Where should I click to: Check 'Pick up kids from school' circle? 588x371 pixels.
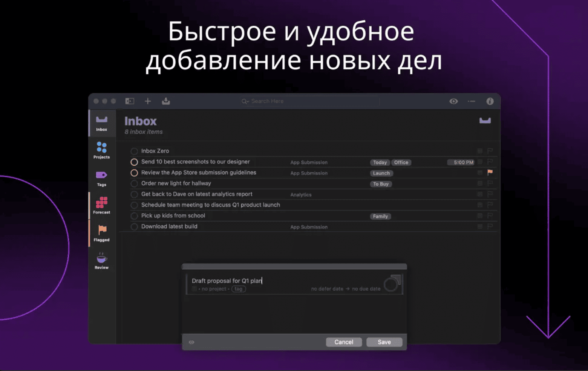pos(134,216)
